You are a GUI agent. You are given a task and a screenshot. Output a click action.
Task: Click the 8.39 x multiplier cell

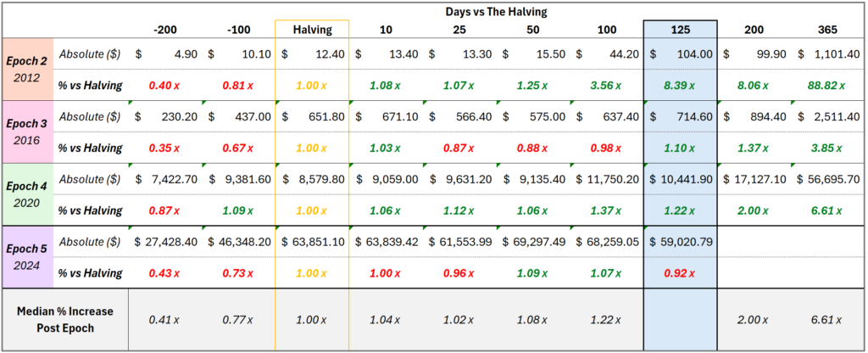click(x=681, y=85)
